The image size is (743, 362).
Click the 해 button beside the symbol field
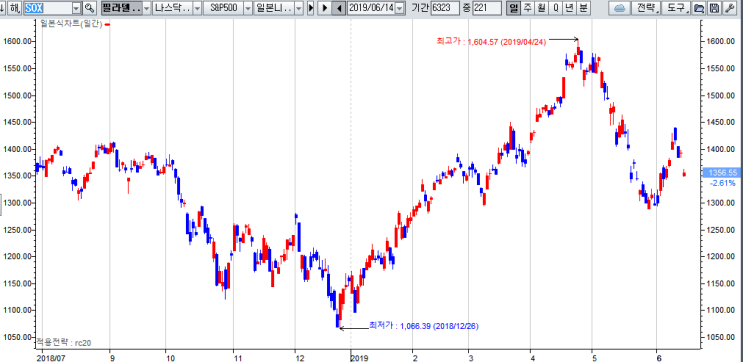pyautogui.click(x=15, y=8)
